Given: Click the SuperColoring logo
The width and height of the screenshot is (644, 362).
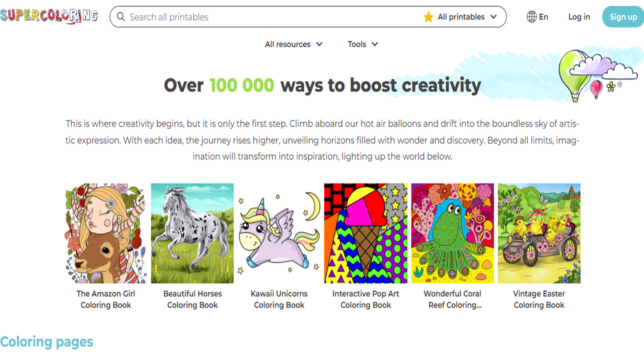Looking at the screenshot, I should coord(49,16).
